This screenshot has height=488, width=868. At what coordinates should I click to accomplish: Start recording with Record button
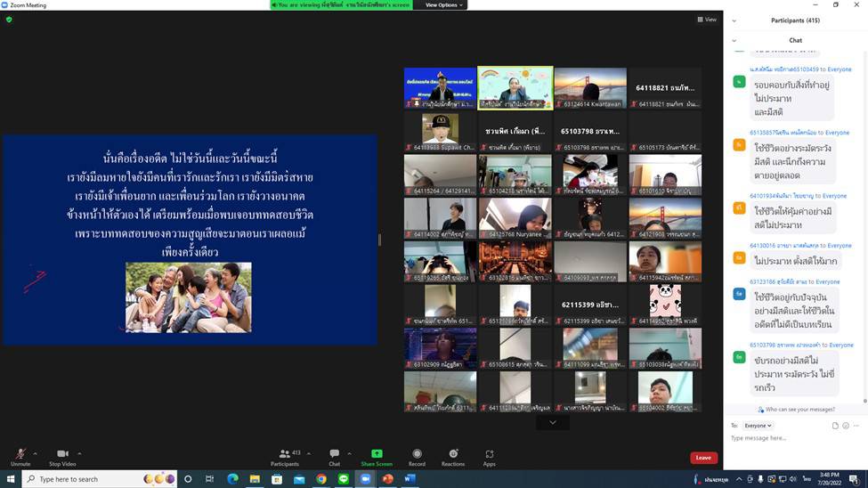click(x=417, y=458)
